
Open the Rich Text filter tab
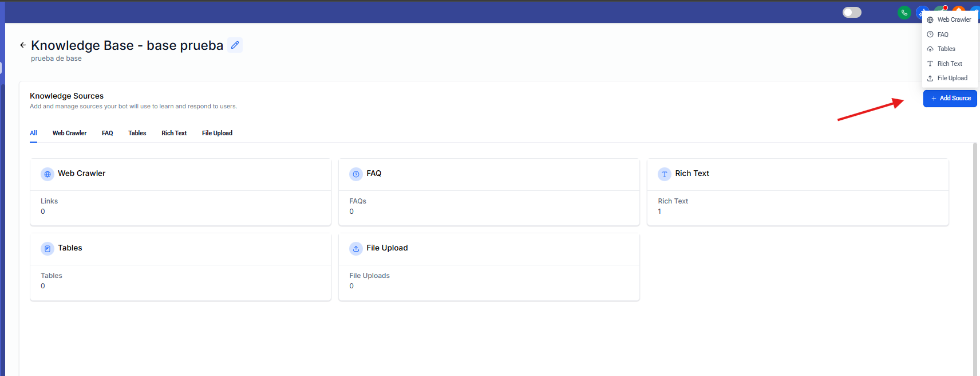174,133
